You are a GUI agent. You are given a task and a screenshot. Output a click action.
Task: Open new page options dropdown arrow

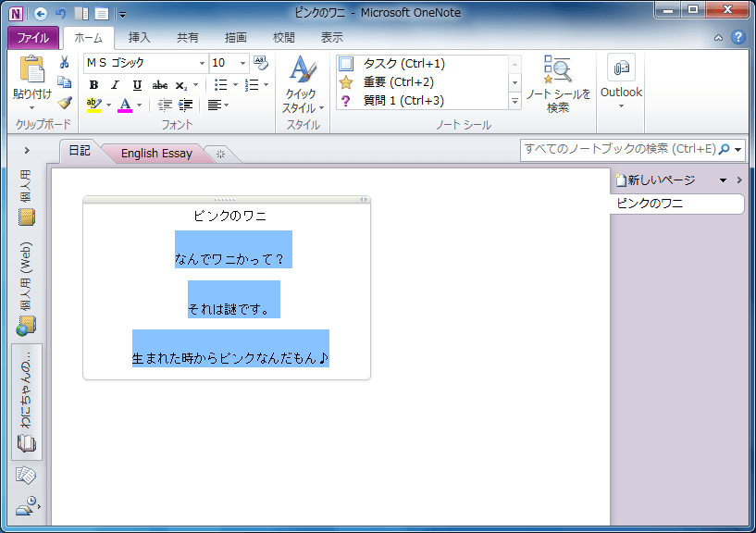coord(723,180)
